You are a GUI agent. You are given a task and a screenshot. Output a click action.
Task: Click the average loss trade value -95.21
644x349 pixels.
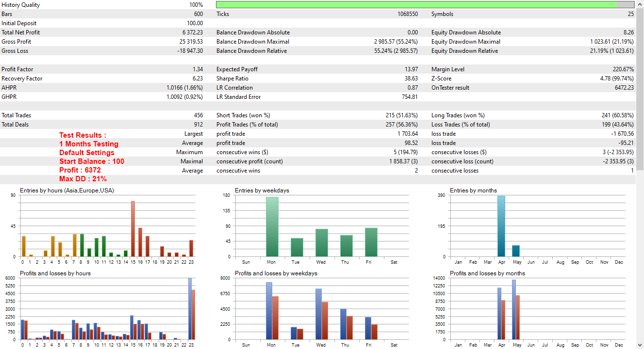pos(626,143)
